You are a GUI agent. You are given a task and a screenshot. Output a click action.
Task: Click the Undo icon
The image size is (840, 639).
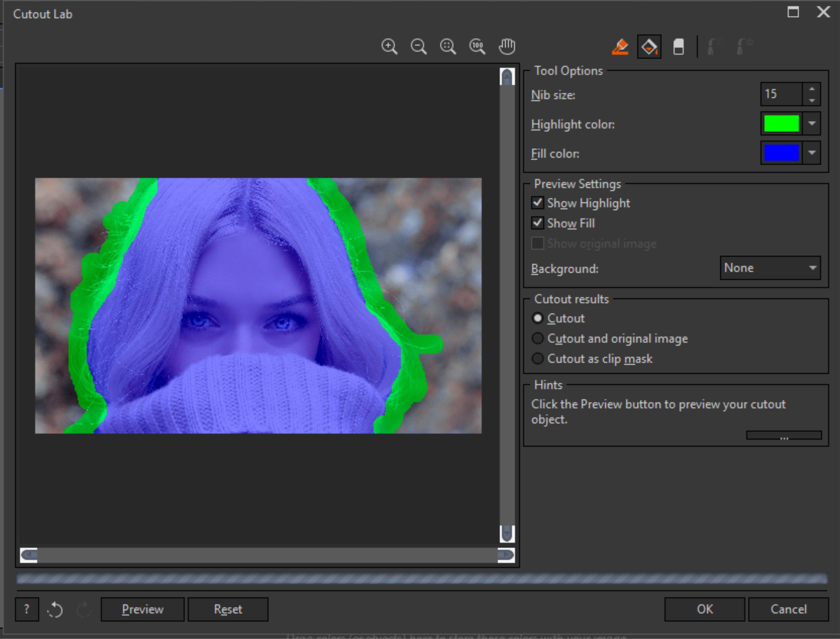pyautogui.click(x=56, y=609)
